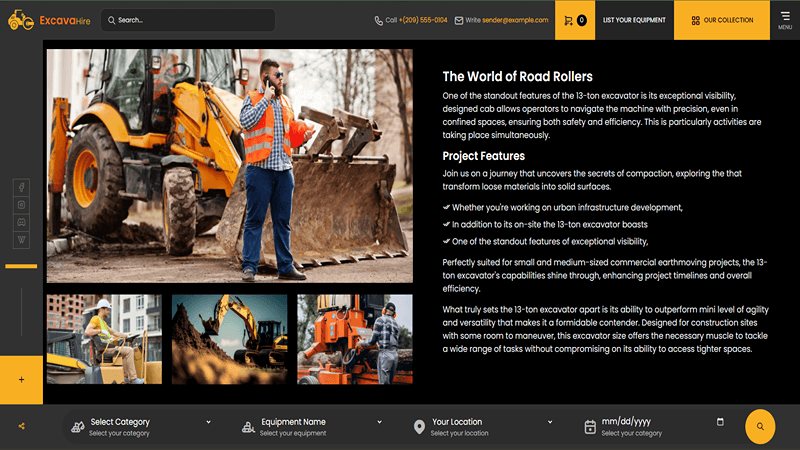Click the mm/dd/yyyy date field
Viewport: 800px width, 450px height.
pos(662,421)
